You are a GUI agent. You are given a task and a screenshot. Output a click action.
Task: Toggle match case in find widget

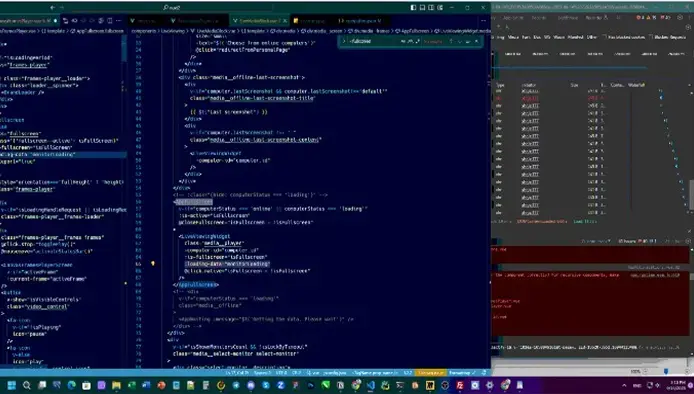[403, 41]
